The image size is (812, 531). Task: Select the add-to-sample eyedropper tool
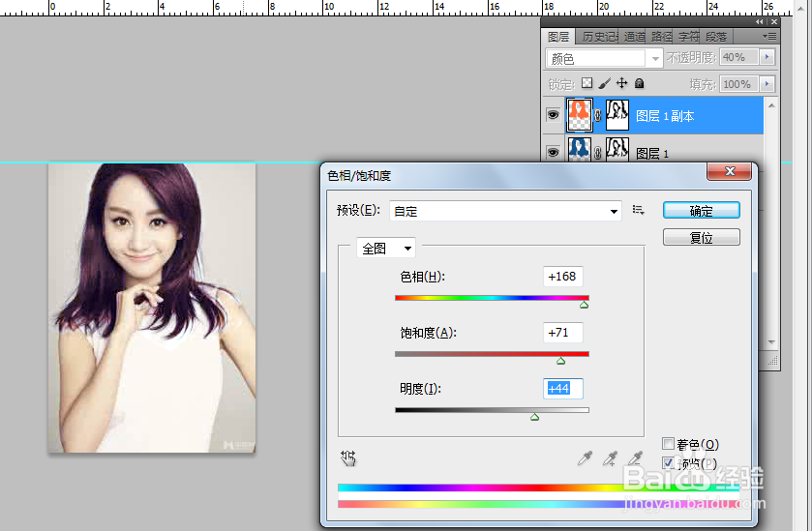click(x=610, y=458)
